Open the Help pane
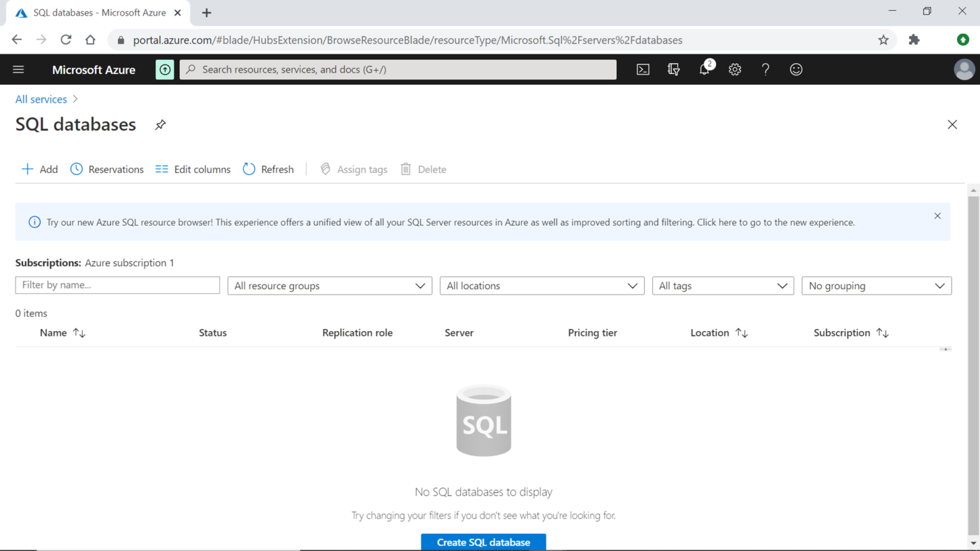The image size is (980, 551). pos(765,70)
